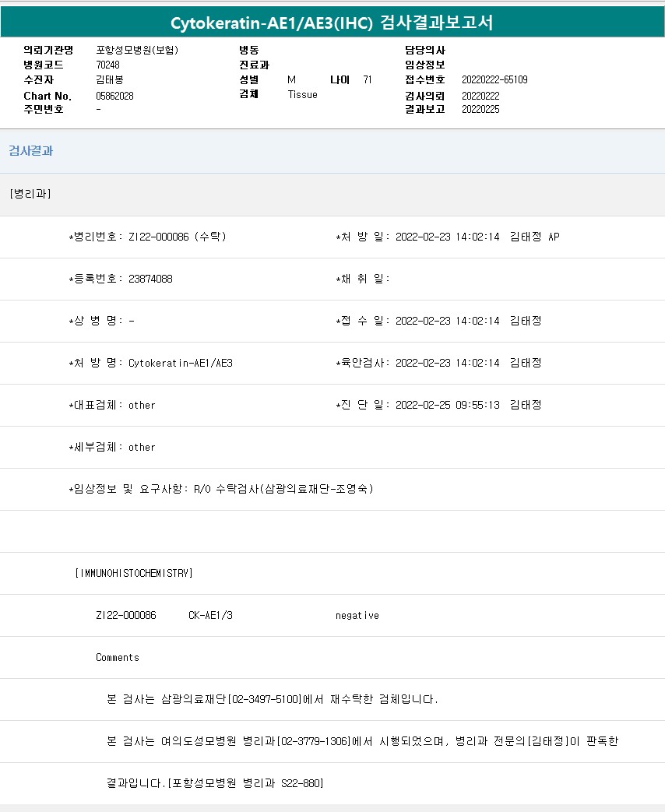
Task: Select the clinical info line 'R/O 수탁검사(삼광의료재단-조영숙)'
Action: 283,489
